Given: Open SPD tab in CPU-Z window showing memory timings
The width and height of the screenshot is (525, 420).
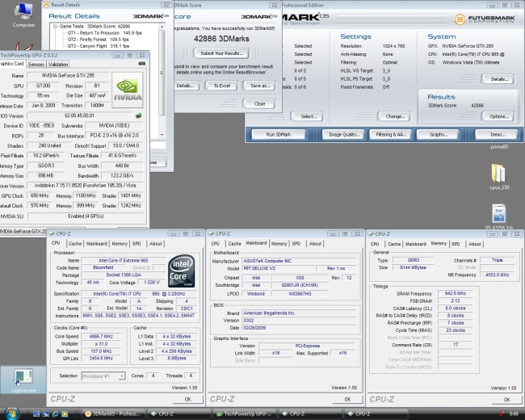Looking at the screenshot, I should click(x=456, y=244).
